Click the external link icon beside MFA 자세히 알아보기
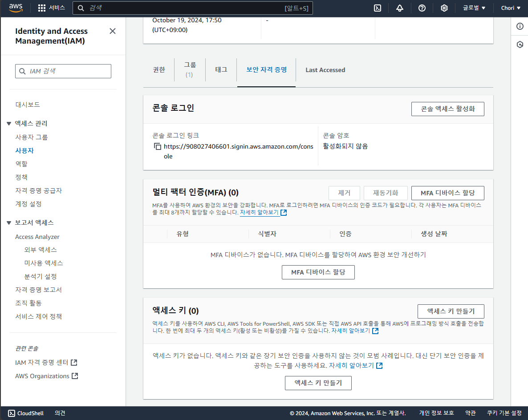The image size is (528, 420). point(284,212)
